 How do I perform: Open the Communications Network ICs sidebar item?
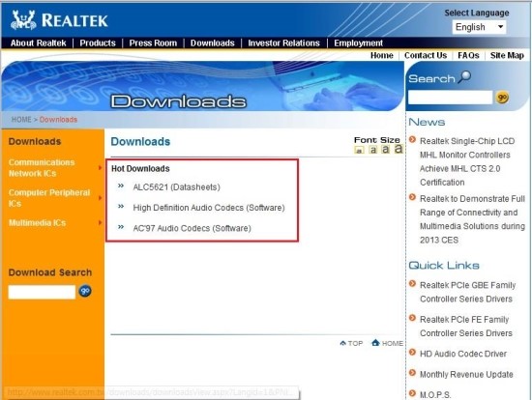pyautogui.click(x=42, y=168)
